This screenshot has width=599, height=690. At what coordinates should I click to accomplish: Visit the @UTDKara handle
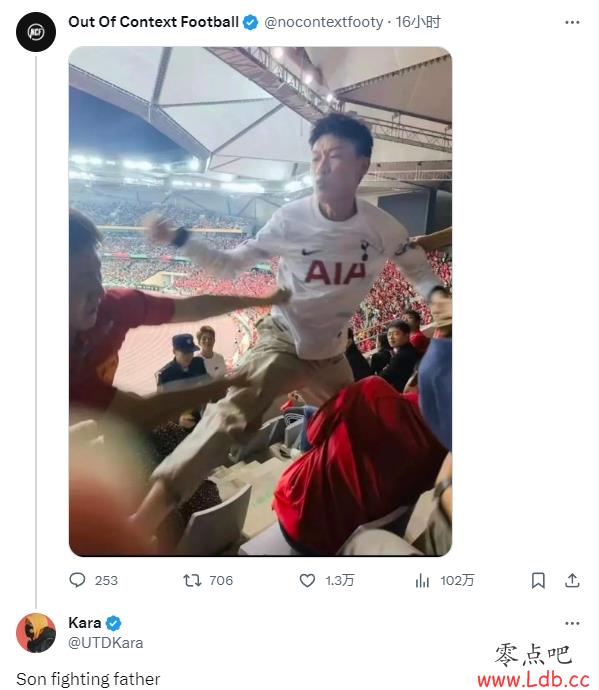point(105,642)
